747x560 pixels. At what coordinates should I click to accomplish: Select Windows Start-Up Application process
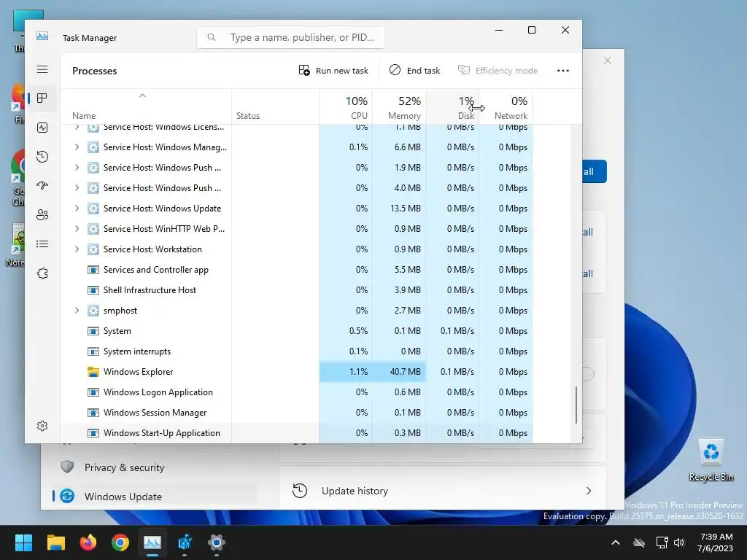296,433
